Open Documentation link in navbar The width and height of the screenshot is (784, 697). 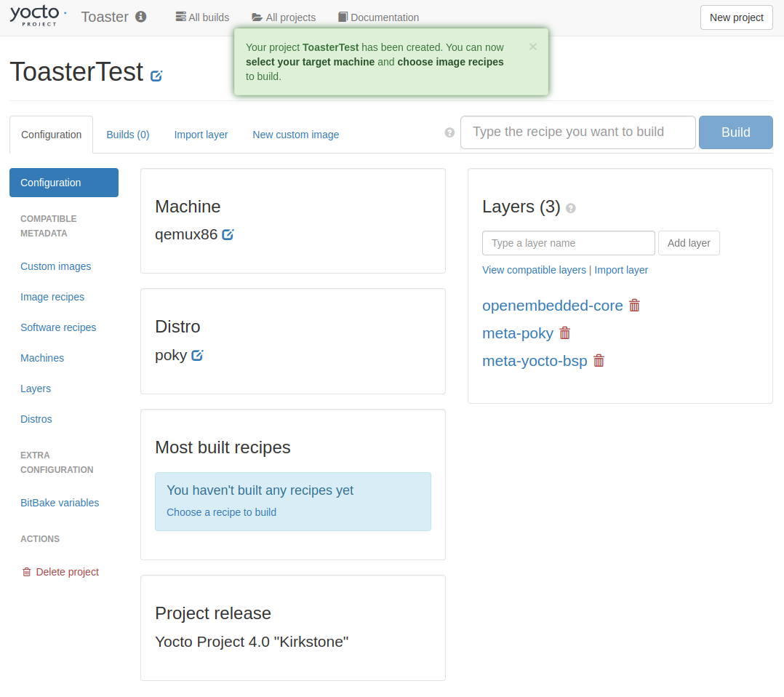point(378,17)
